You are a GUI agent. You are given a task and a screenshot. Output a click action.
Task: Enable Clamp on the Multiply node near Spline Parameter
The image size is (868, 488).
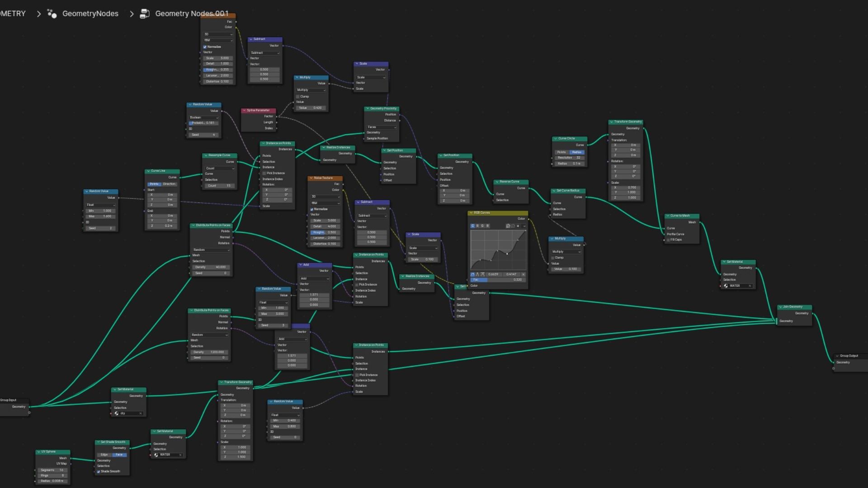[x=298, y=96]
